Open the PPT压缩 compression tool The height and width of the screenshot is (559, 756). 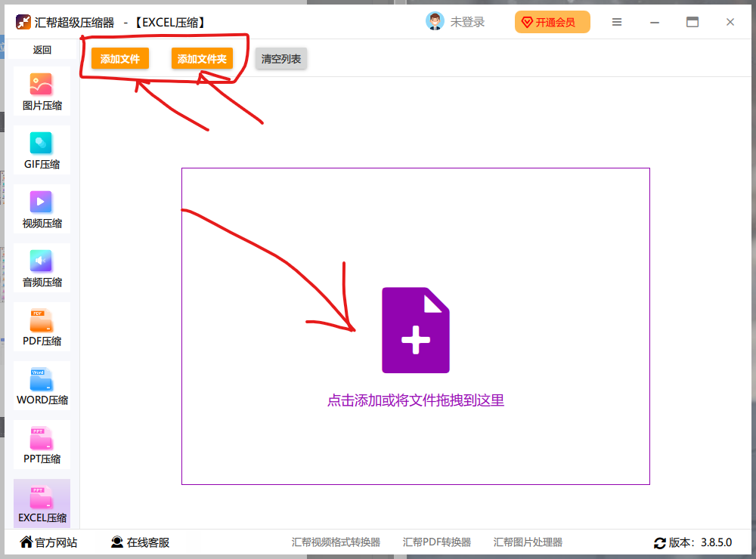tap(42, 445)
